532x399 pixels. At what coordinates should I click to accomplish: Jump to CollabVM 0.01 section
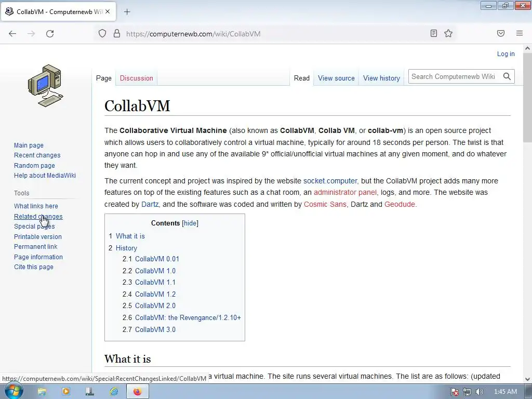pyautogui.click(x=157, y=259)
